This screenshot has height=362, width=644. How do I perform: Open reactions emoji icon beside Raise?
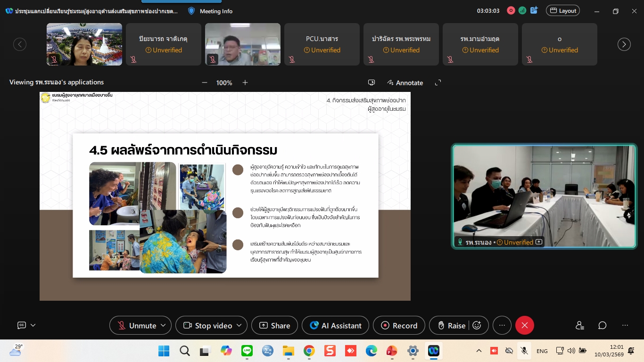477,325
